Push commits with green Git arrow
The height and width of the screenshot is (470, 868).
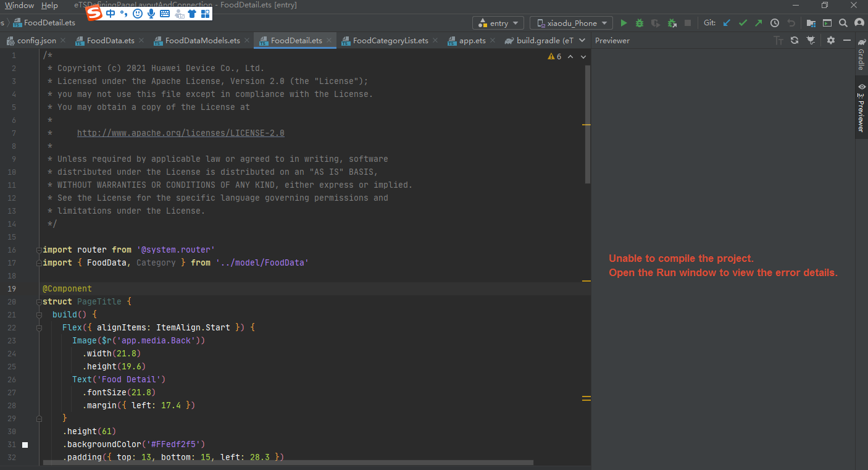758,23
